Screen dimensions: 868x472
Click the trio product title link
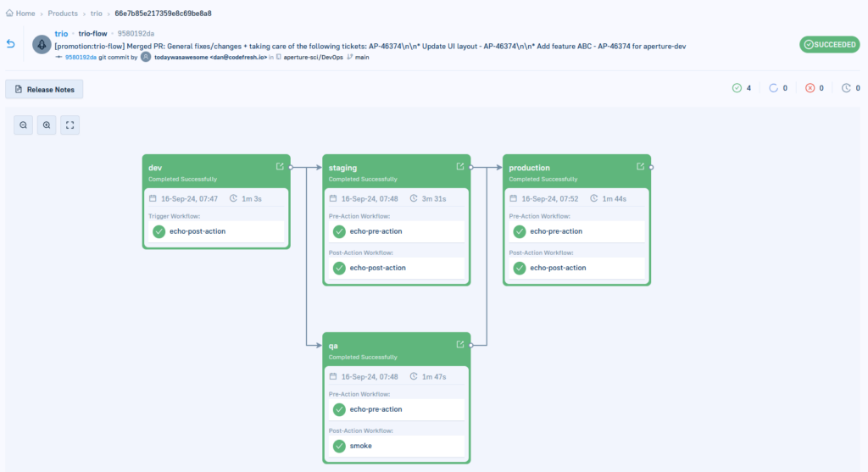tap(61, 34)
